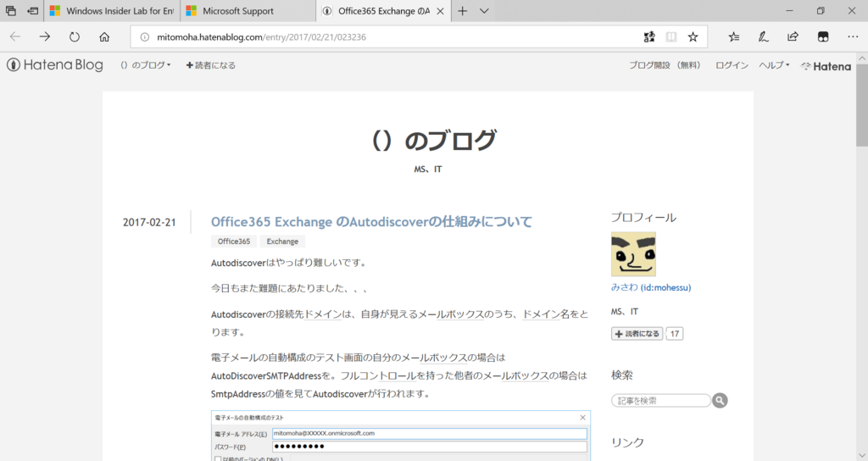This screenshot has height=461, width=868.
Task: Open Settings and more menu
Action: [x=853, y=37]
